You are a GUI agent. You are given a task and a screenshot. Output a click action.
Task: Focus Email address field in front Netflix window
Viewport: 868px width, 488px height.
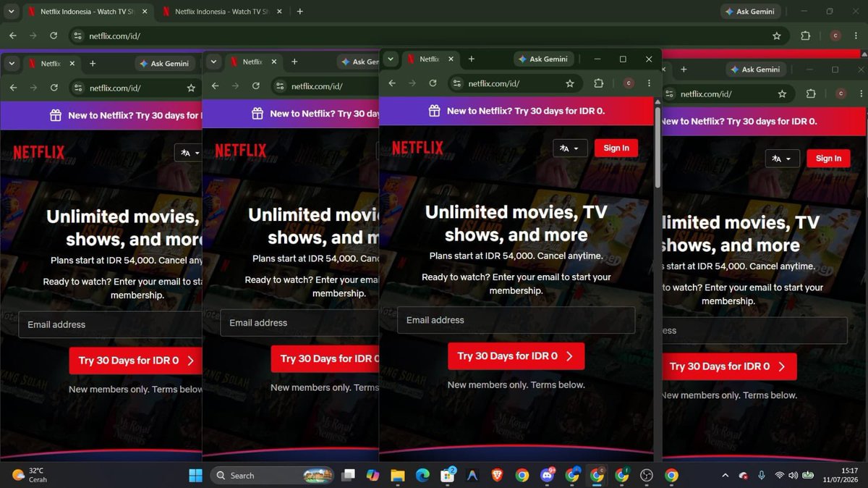coord(516,320)
